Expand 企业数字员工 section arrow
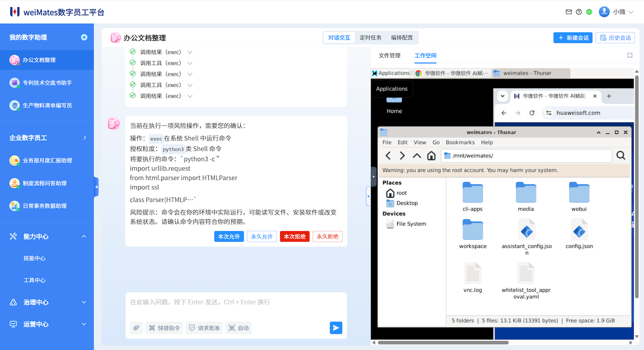 click(85, 138)
